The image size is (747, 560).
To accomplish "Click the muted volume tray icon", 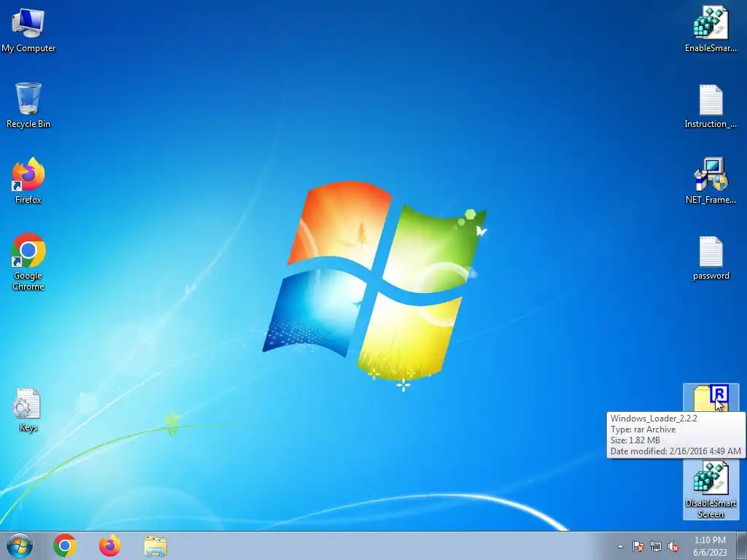I will [x=673, y=546].
